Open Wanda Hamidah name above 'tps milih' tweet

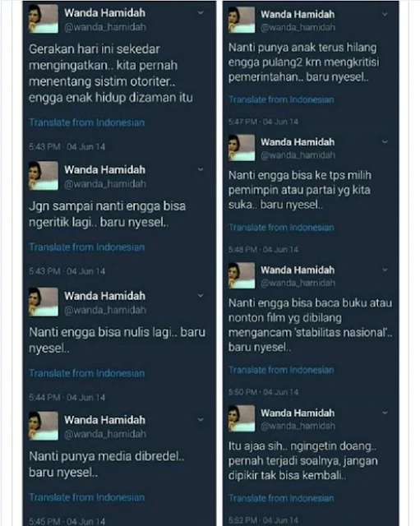298,142
